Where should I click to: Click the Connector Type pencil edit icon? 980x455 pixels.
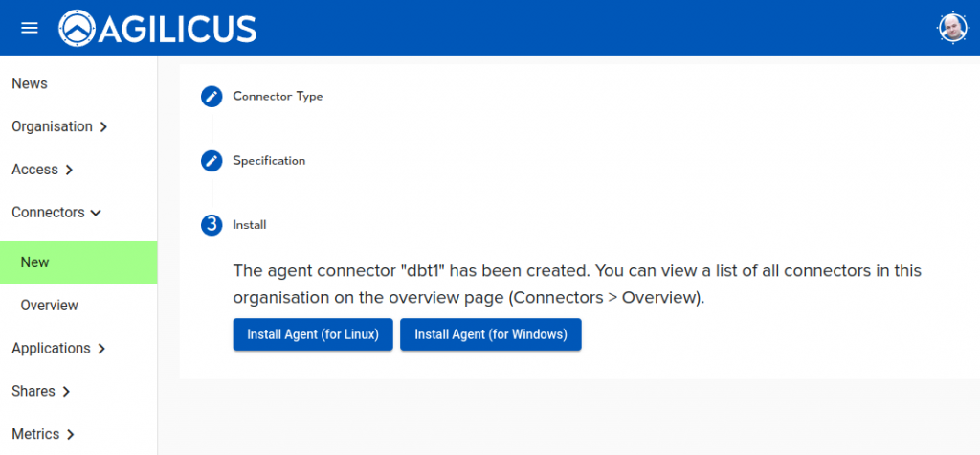(212, 97)
